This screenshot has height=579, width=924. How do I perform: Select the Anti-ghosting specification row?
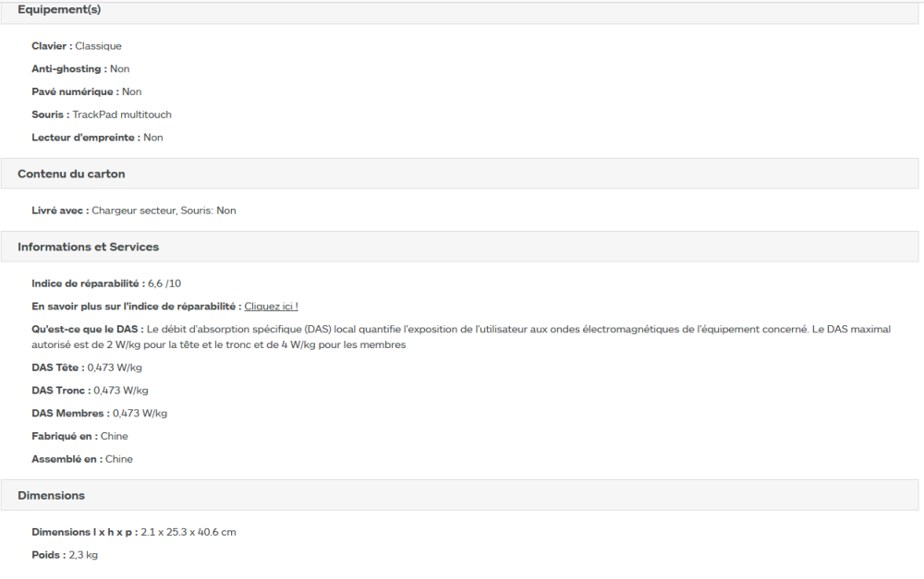pos(80,69)
